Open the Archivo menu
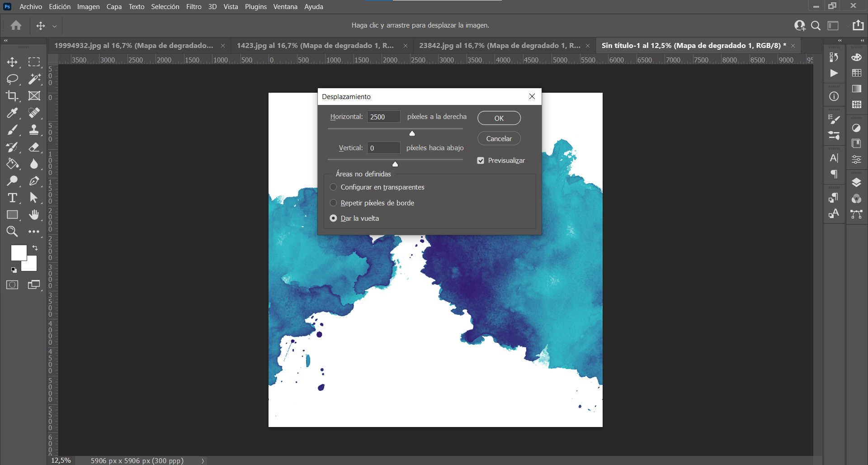The height and width of the screenshot is (465, 868). 31,7
